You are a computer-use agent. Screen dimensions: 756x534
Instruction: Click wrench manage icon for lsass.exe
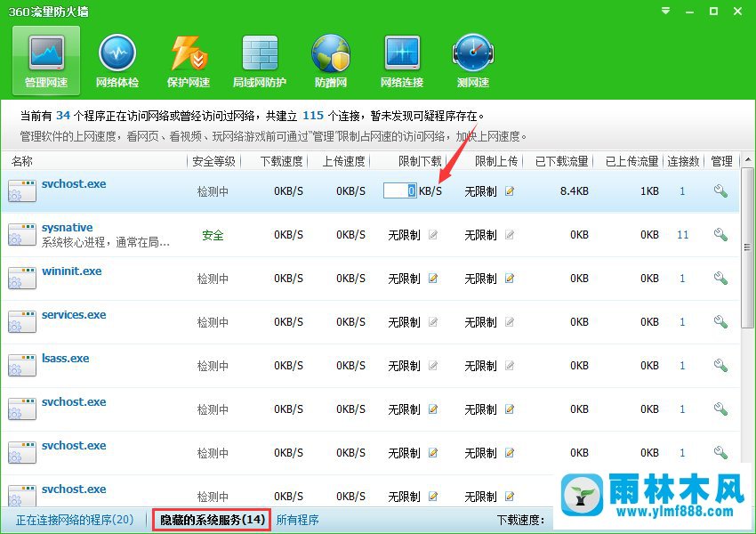coord(720,366)
